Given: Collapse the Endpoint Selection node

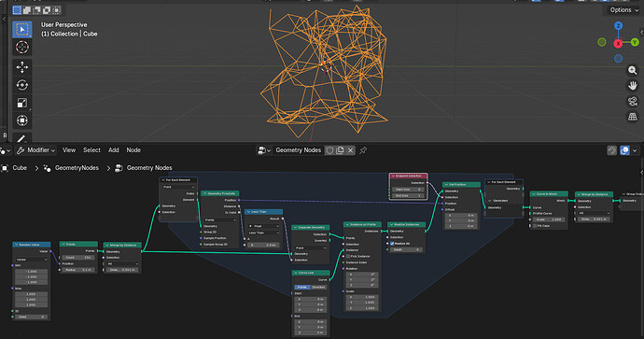Looking at the screenshot, I should [x=393, y=176].
